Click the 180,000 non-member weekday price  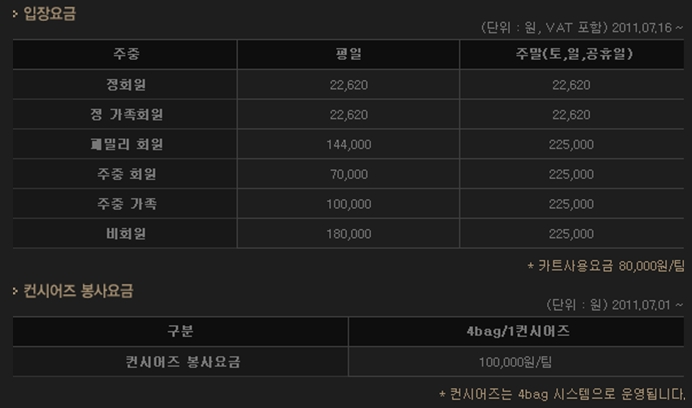click(349, 233)
